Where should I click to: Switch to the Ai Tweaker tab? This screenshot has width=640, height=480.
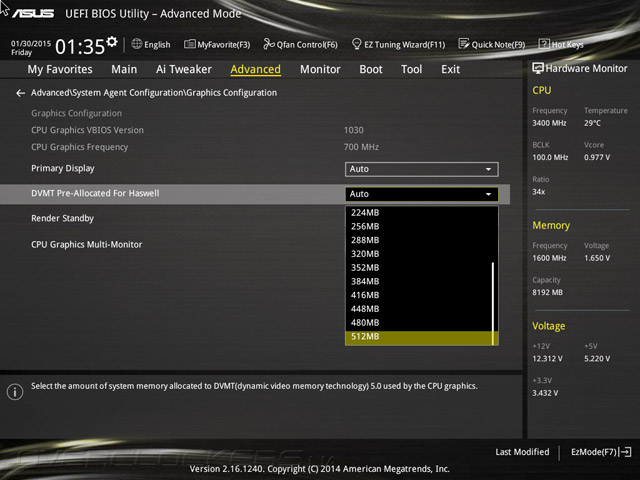(184, 69)
